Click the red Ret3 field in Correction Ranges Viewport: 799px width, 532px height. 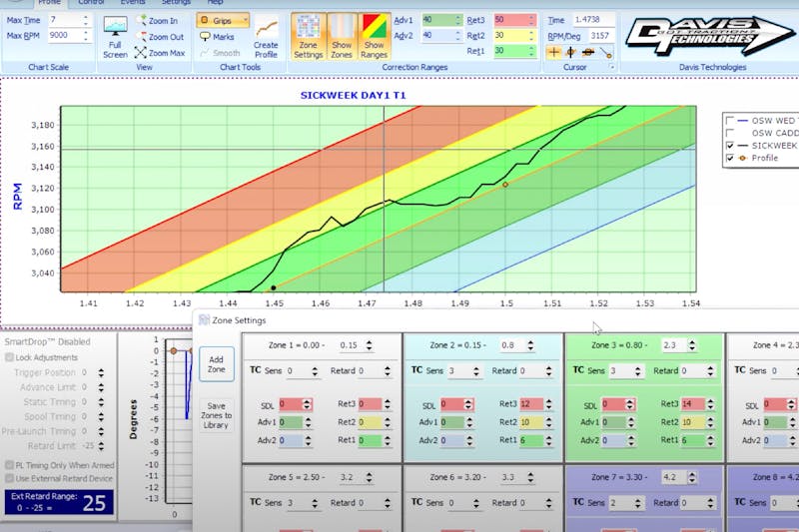point(515,20)
